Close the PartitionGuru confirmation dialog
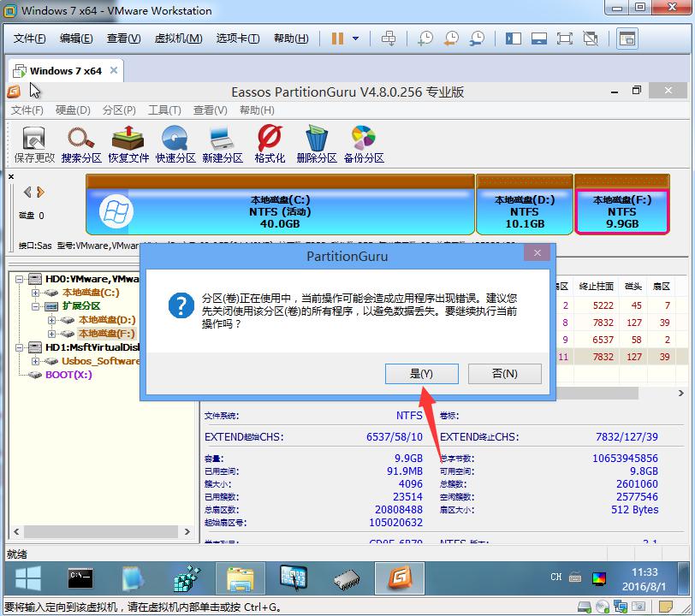Image resolution: width=695 pixels, height=616 pixels. [x=538, y=253]
